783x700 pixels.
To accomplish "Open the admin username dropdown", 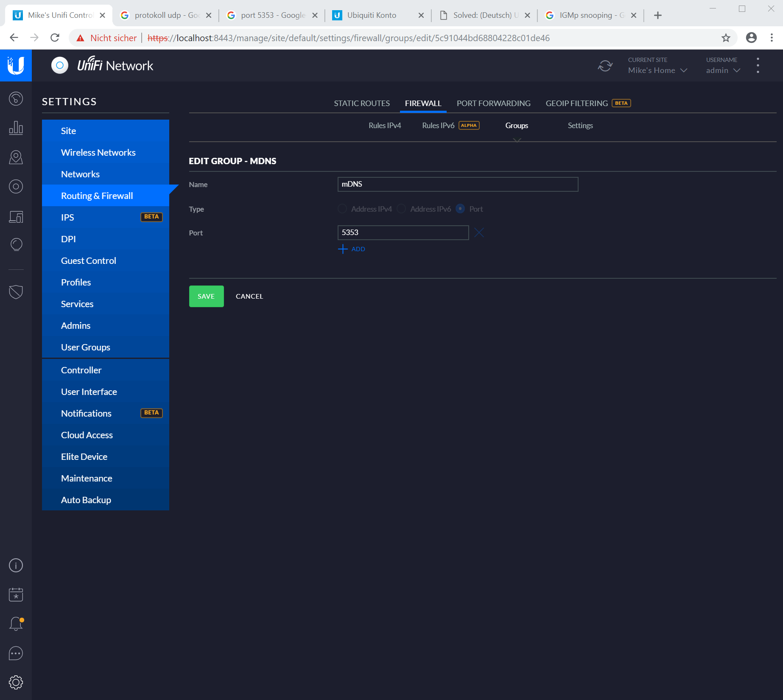I will click(723, 70).
